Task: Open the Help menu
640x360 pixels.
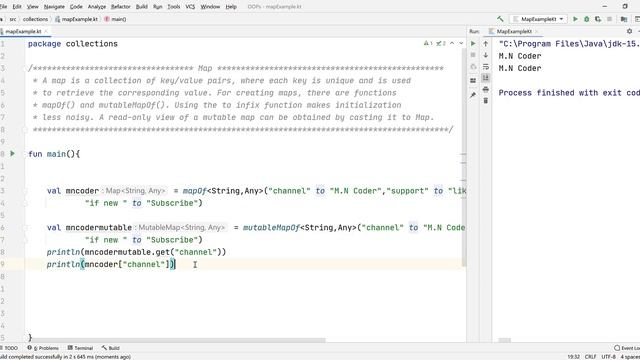Action: tap(231, 7)
